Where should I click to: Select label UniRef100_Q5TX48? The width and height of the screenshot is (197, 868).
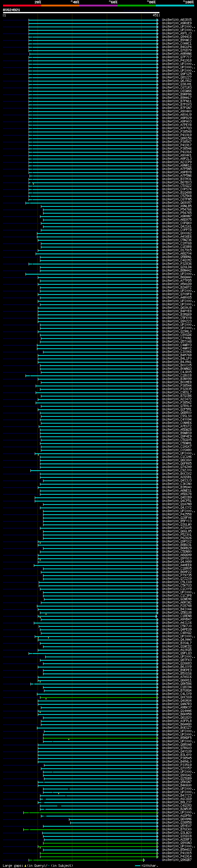tap(177, 342)
